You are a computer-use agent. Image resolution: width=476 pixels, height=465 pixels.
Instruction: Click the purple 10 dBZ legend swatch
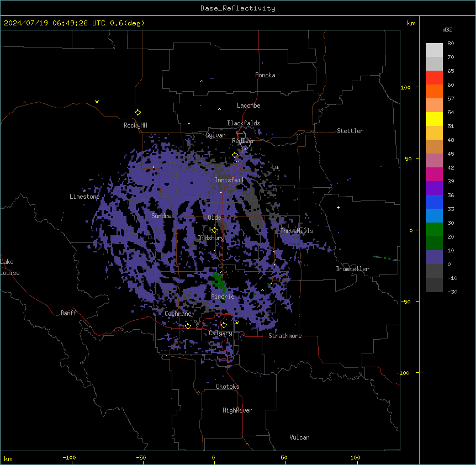coord(434,257)
